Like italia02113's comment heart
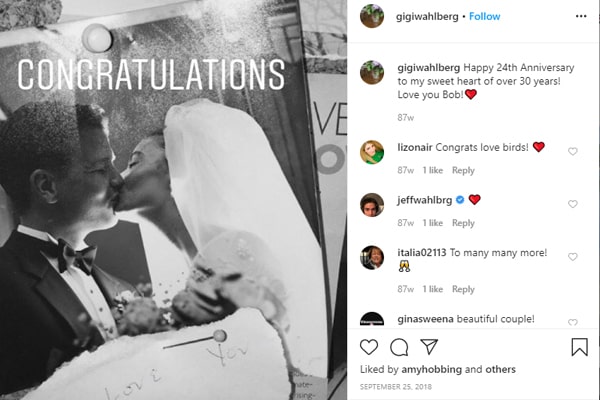600x400 pixels. pyautogui.click(x=572, y=257)
